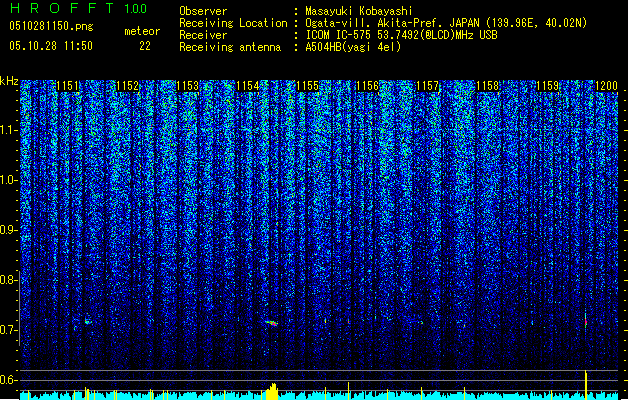Click the 1152 time marker
Screen dimensions: 629x400
127,86
